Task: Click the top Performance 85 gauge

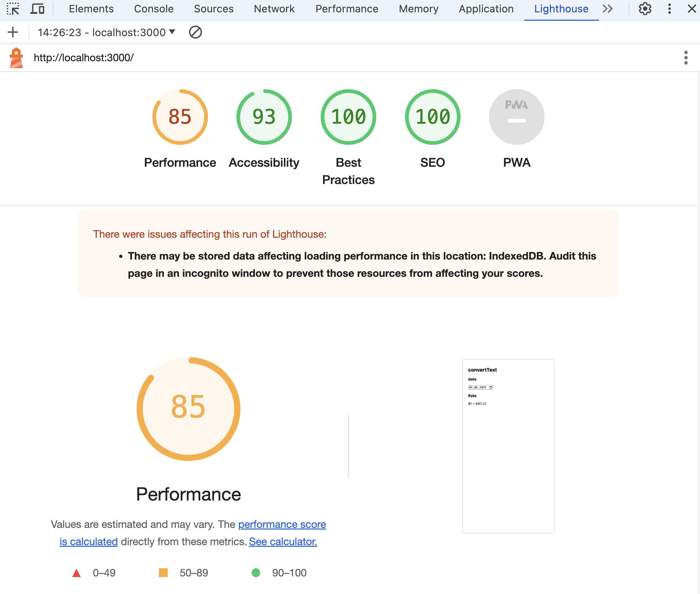Action: point(180,117)
